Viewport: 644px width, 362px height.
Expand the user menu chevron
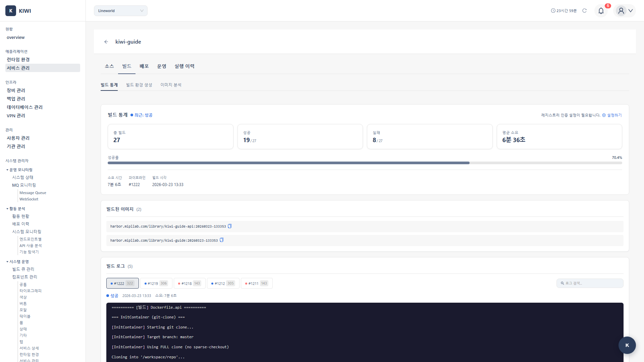631,11
